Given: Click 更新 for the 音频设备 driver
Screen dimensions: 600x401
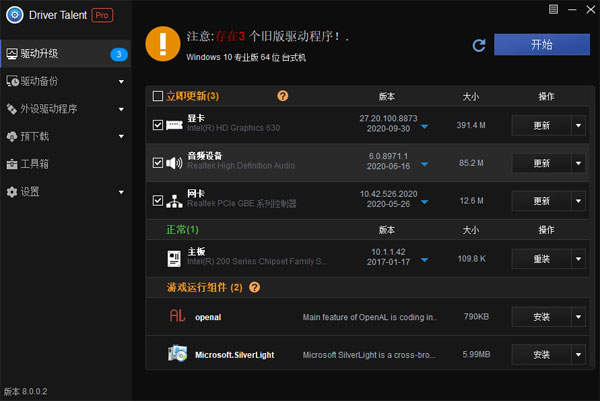Looking at the screenshot, I should point(541,163).
